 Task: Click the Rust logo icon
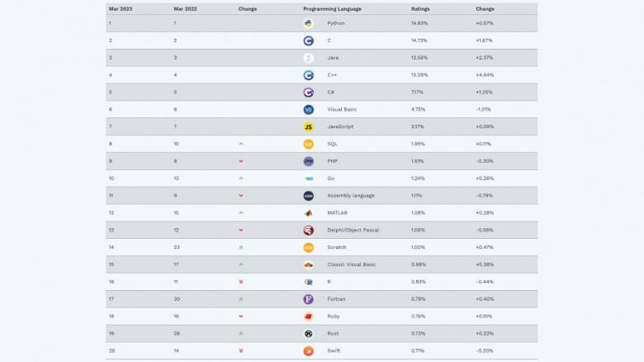pos(308,333)
